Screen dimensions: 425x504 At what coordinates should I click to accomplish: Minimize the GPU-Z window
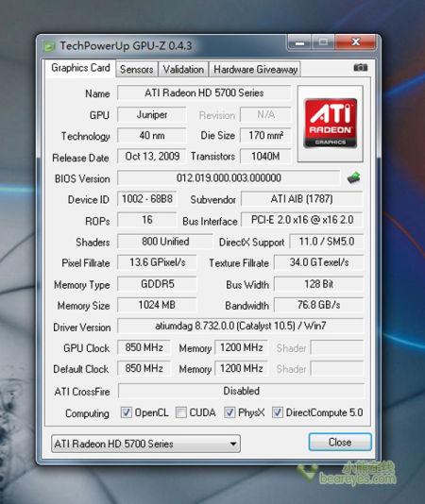299,42
